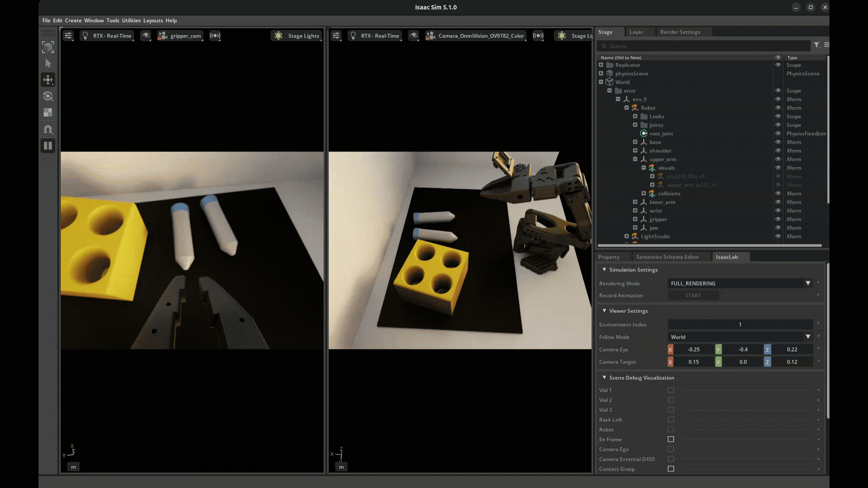Enable the Snap (magnet) tool
This screenshot has width=868, height=488.
tap(48, 129)
